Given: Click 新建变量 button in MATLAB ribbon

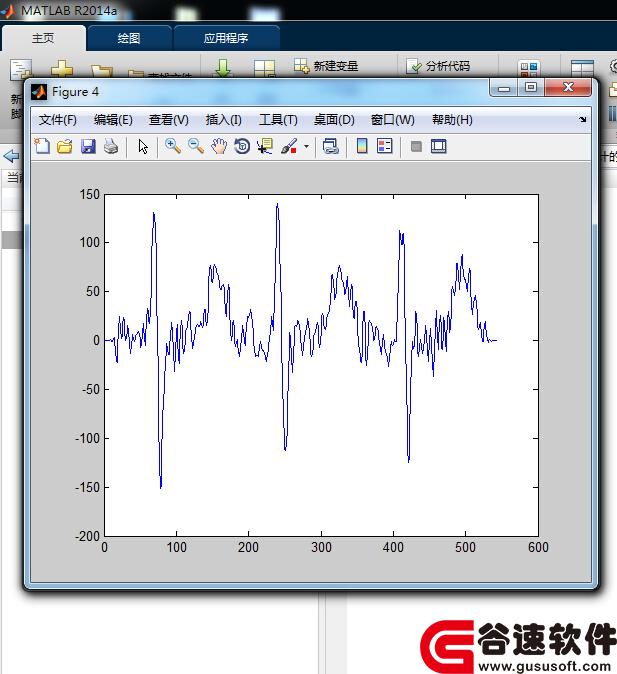Looking at the screenshot, I should 326,66.
